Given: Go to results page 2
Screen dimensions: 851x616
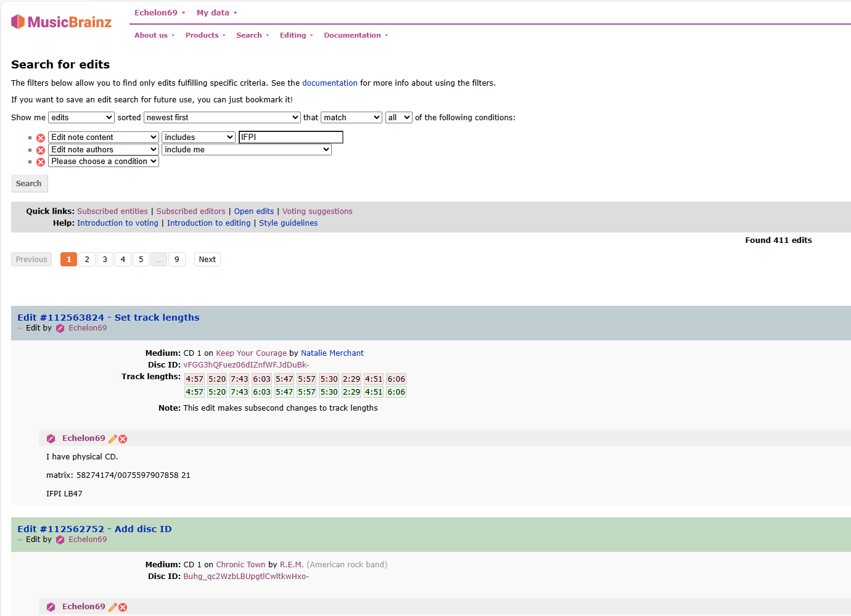Looking at the screenshot, I should (87, 260).
